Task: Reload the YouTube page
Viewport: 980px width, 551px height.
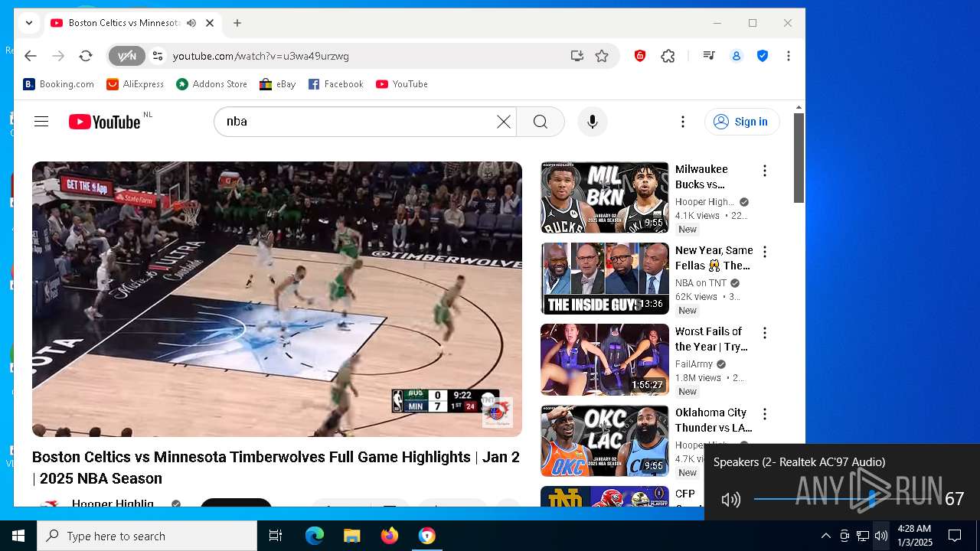Action: pyautogui.click(x=86, y=56)
